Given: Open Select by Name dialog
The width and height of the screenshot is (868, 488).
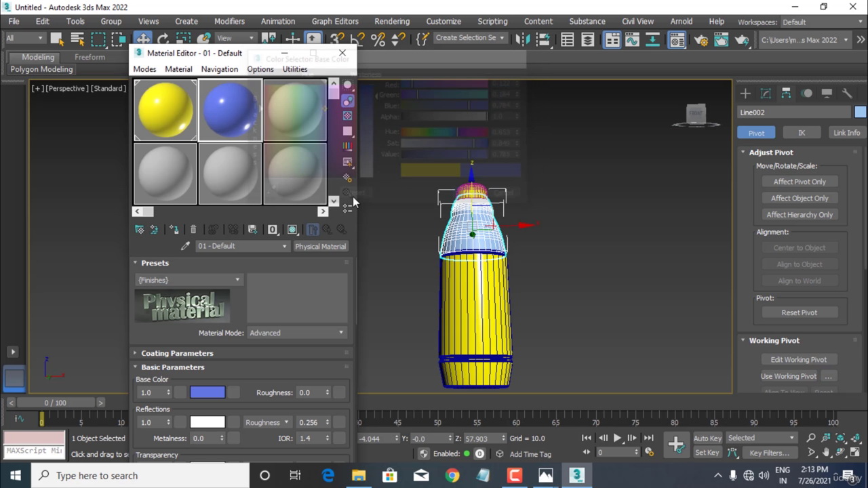Looking at the screenshot, I should [77, 39].
